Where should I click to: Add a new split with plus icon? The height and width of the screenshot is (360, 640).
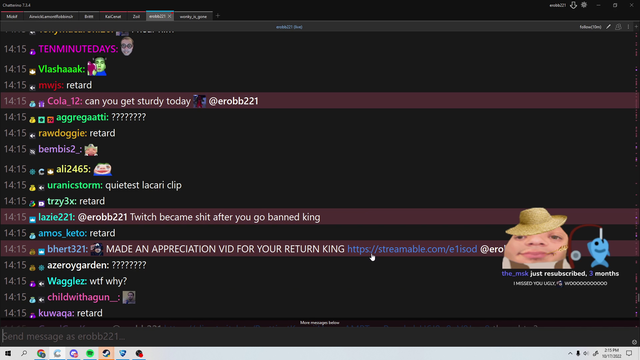[x=636, y=27]
